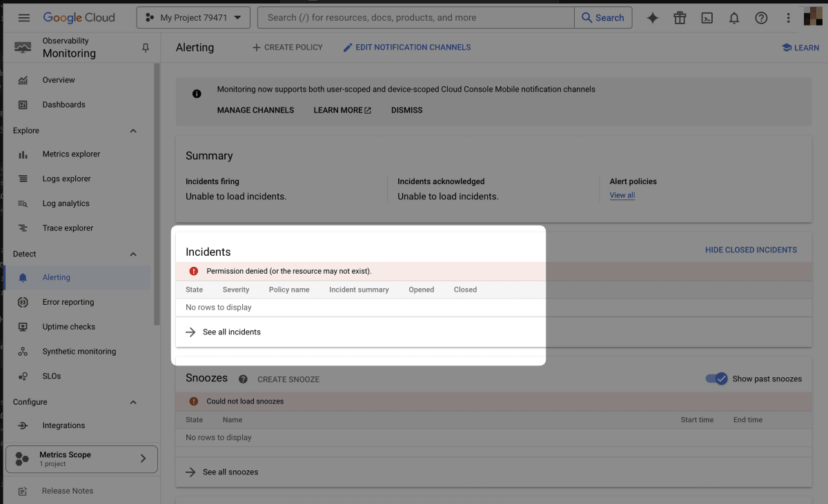The height and width of the screenshot is (504, 828).
Task: Click the SLOs icon
Action: coord(23,376)
